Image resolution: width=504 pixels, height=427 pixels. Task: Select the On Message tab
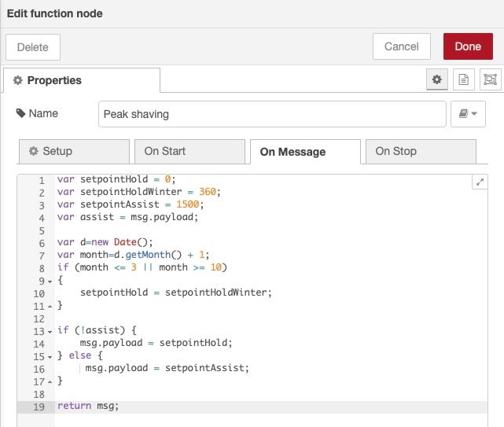coord(304,152)
